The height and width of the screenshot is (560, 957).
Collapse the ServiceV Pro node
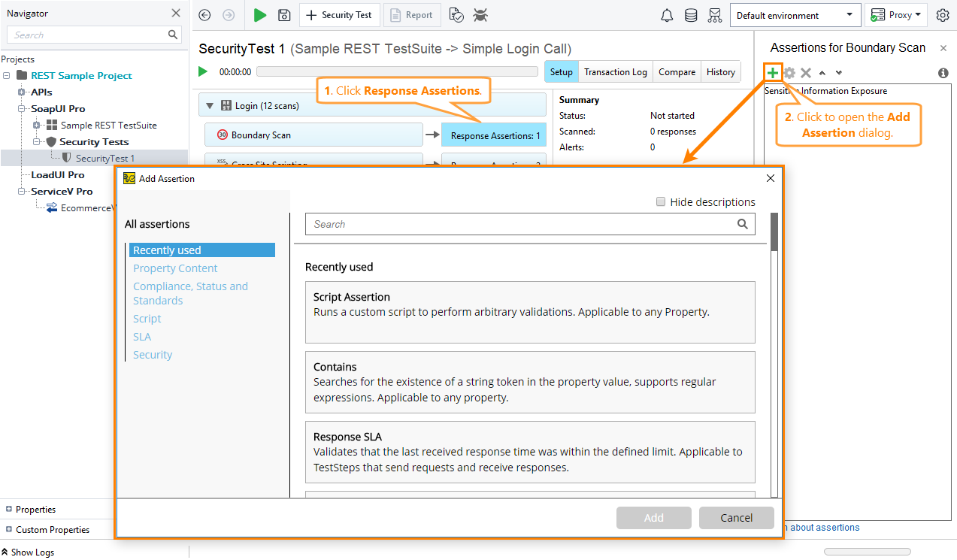point(22,191)
